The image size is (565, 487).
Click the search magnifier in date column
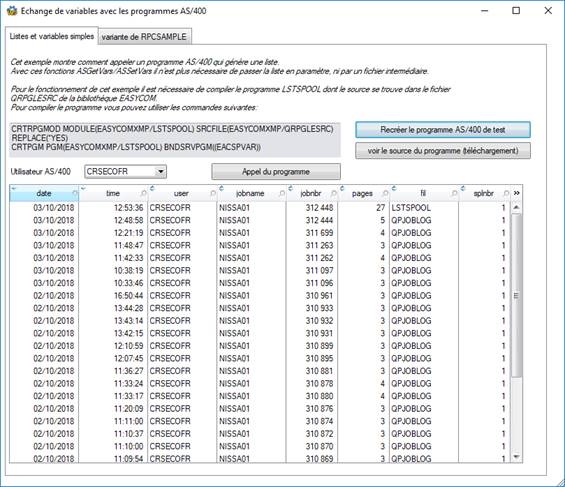point(75,193)
